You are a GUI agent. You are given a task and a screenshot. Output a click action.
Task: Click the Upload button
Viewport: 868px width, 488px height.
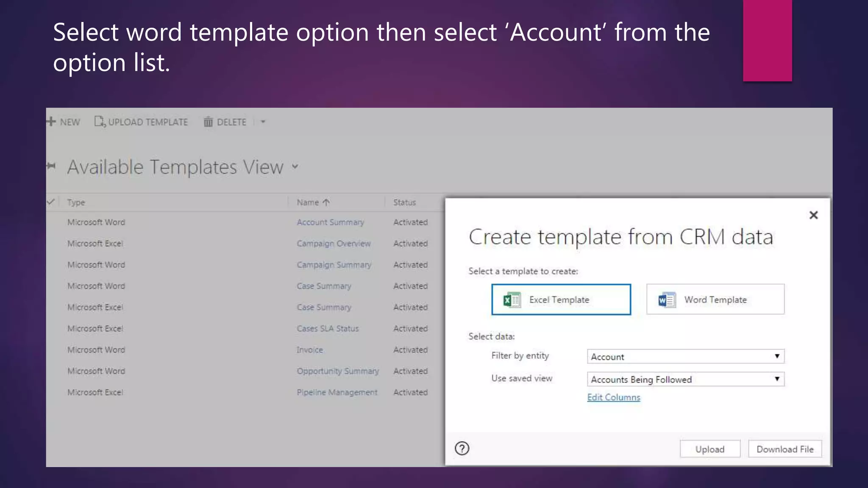[x=710, y=449]
